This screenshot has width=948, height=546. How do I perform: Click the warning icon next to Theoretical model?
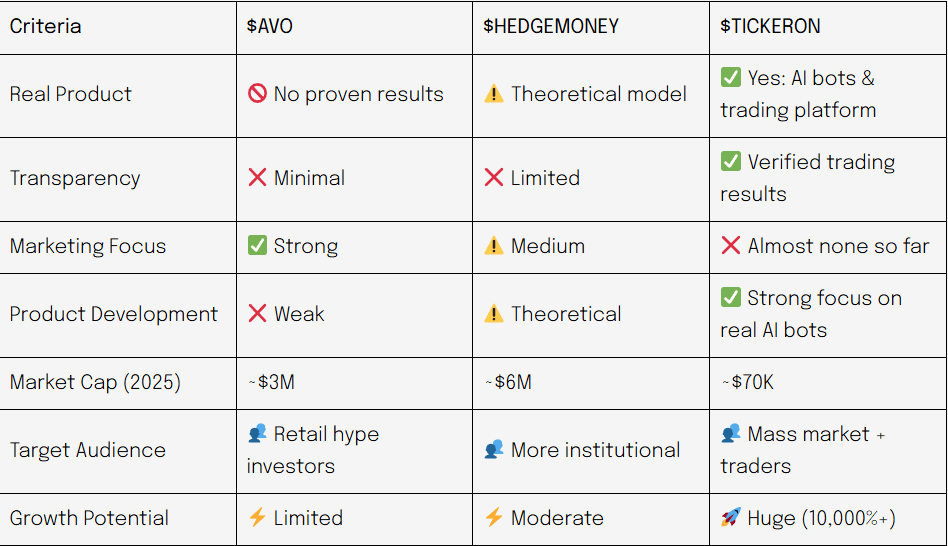494,94
